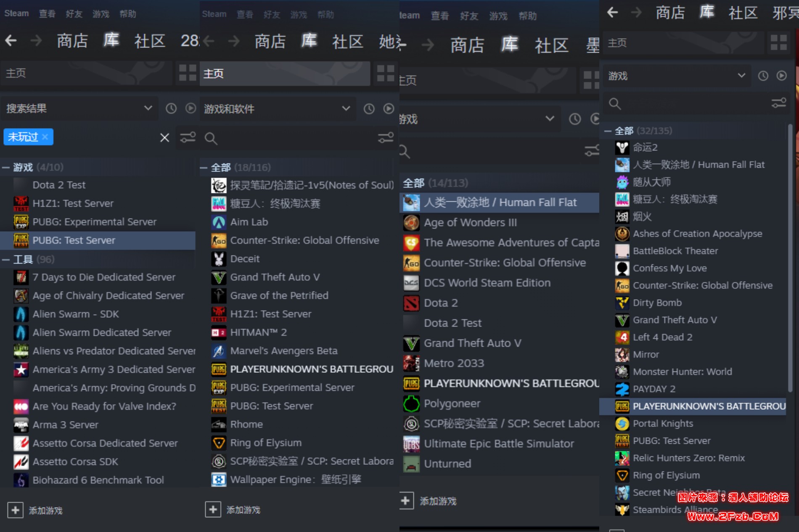
Task: Toggle ready-to-play filter in the 全部 (32/135) panel
Action: [781, 76]
